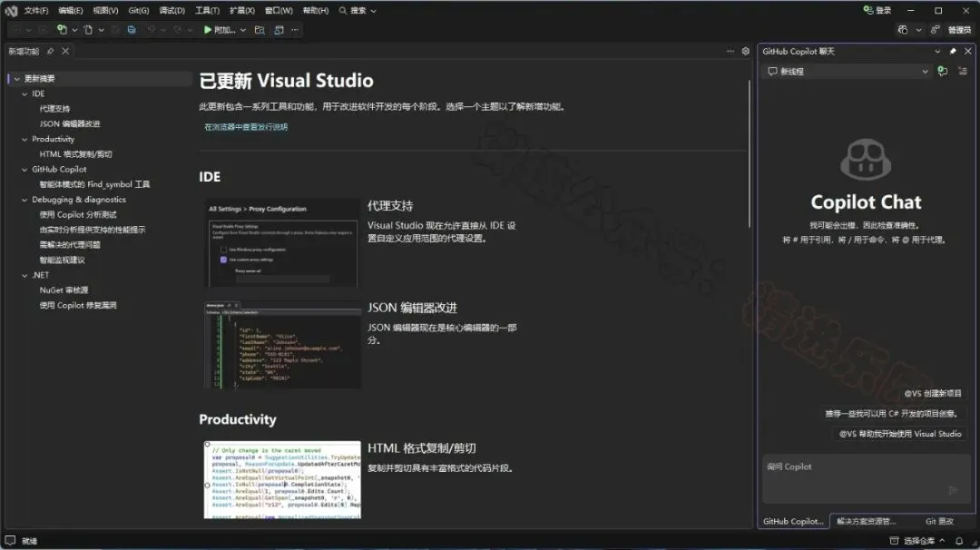Viewport: 980px width, 550px height.
Task: Click the status bar ready icon
Action: 10,541
